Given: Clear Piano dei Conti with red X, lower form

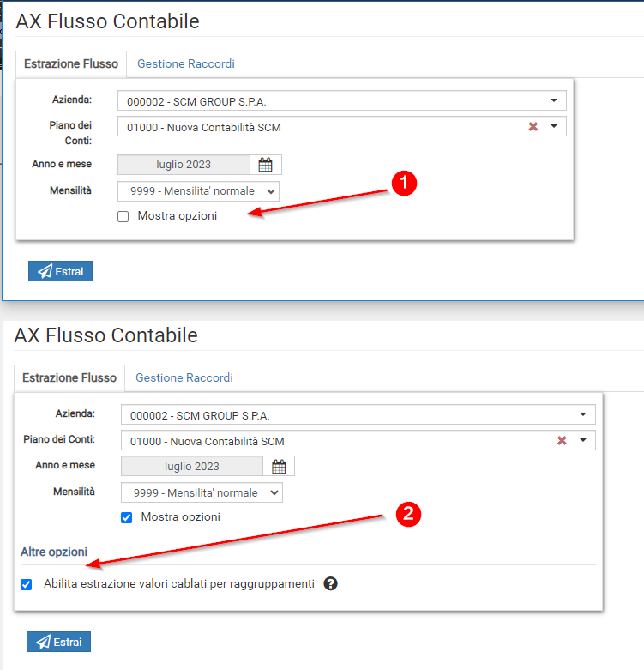Looking at the screenshot, I should coord(562,441).
